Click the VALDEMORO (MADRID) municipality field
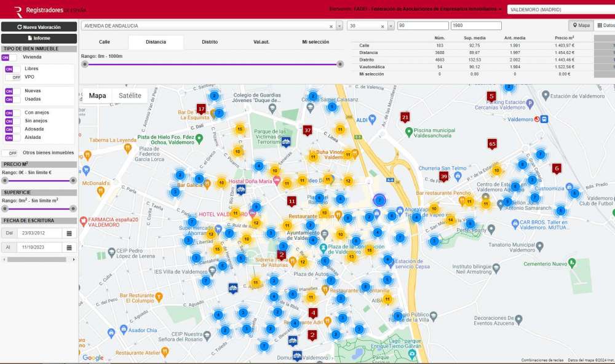615x364 pixels. 561,9
